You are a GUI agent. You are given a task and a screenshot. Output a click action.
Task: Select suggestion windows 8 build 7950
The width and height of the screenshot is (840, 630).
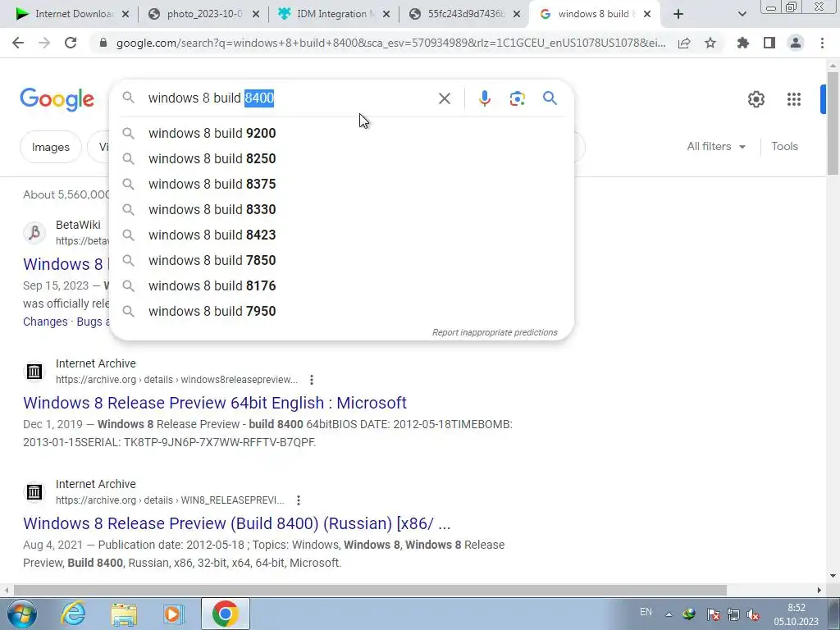(342, 311)
